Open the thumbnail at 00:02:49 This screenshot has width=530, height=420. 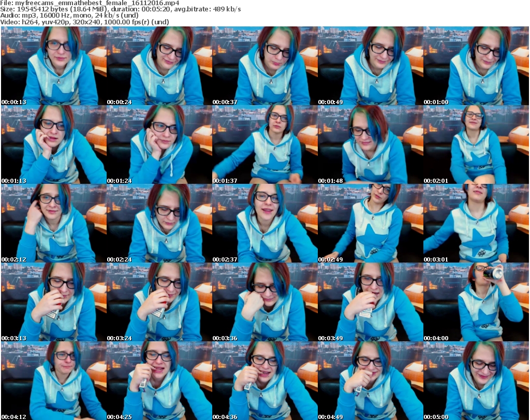coord(370,223)
